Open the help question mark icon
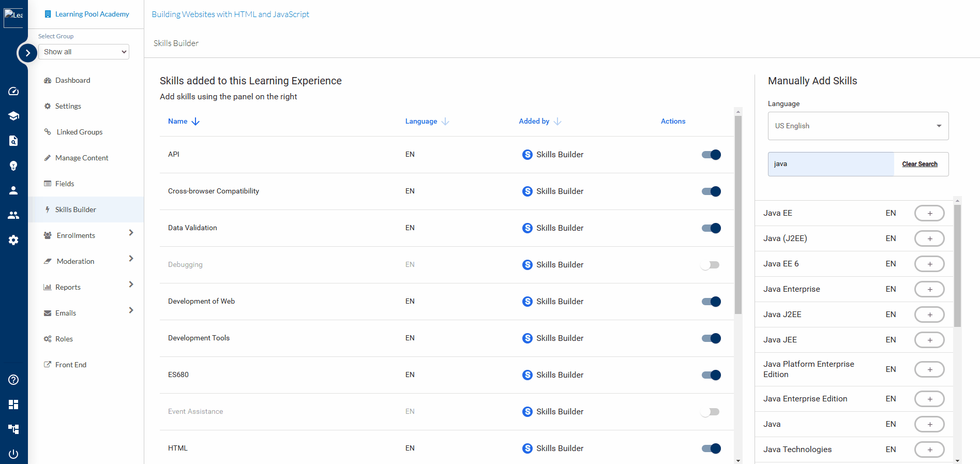Image resolution: width=980 pixels, height=464 pixels. pyautogui.click(x=13, y=380)
